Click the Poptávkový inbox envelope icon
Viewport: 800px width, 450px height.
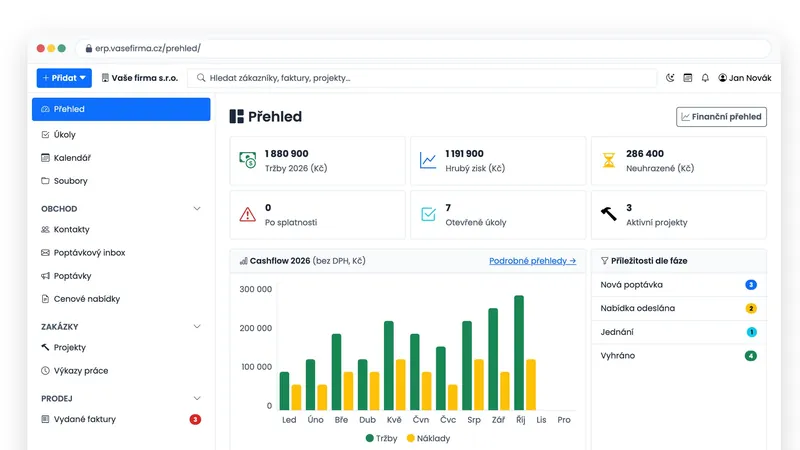pos(45,253)
